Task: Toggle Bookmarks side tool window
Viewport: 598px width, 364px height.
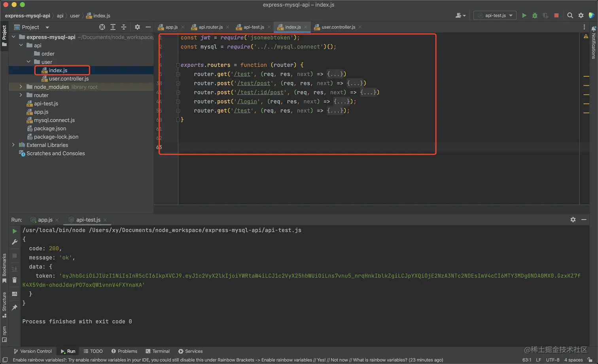Action: [x=4, y=268]
